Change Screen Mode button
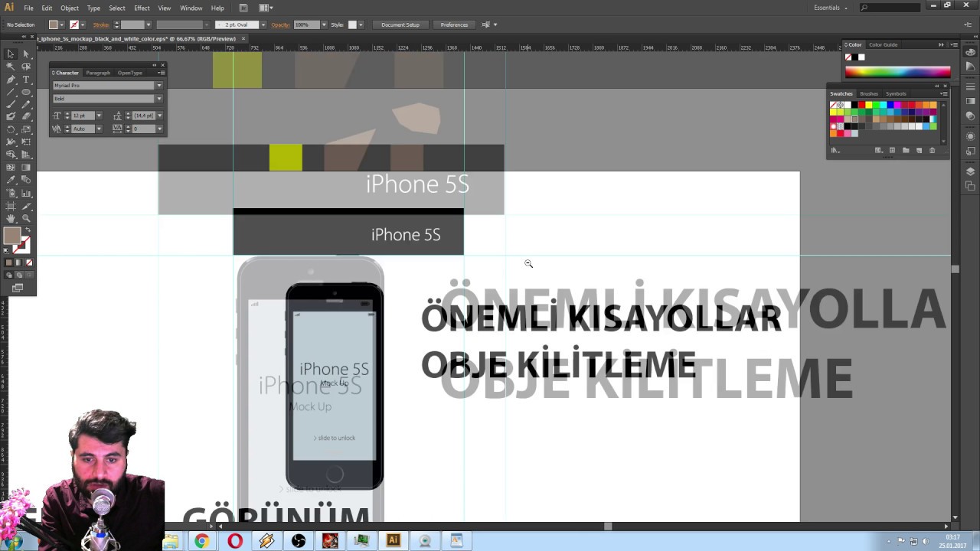Image resolution: width=980 pixels, height=551 pixels. click(x=18, y=288)
